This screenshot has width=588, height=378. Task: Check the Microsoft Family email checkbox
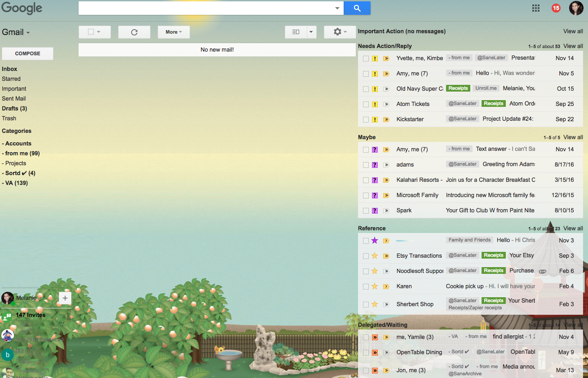click(366, 195)
